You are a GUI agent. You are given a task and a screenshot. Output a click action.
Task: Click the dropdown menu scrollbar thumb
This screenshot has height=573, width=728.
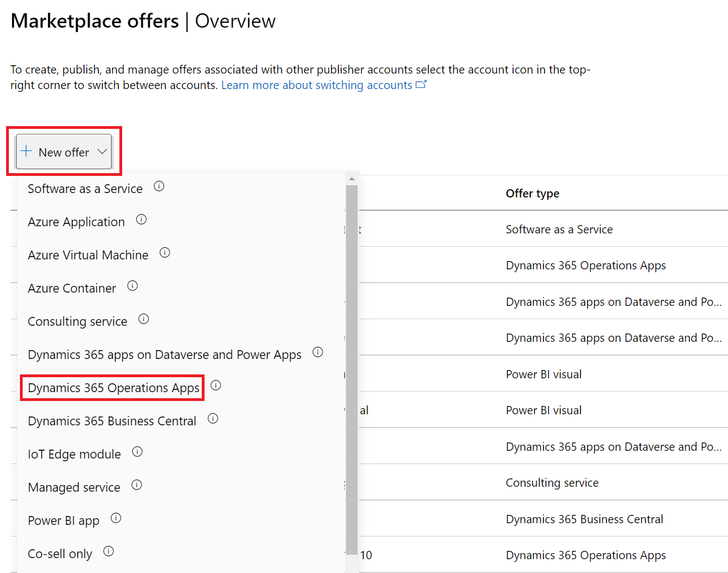[352, 365]
